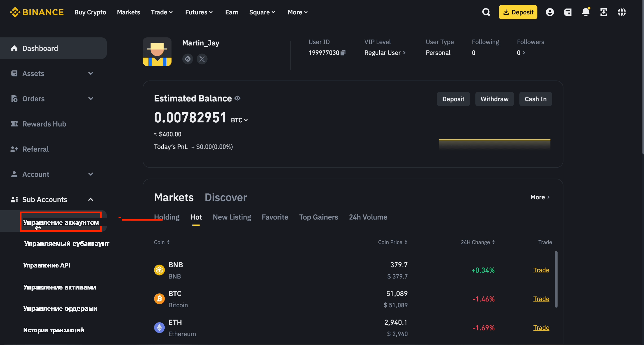Click the markets list scrollbar
This screenshot has width=644, height=345.
click(x=556, y=279)
